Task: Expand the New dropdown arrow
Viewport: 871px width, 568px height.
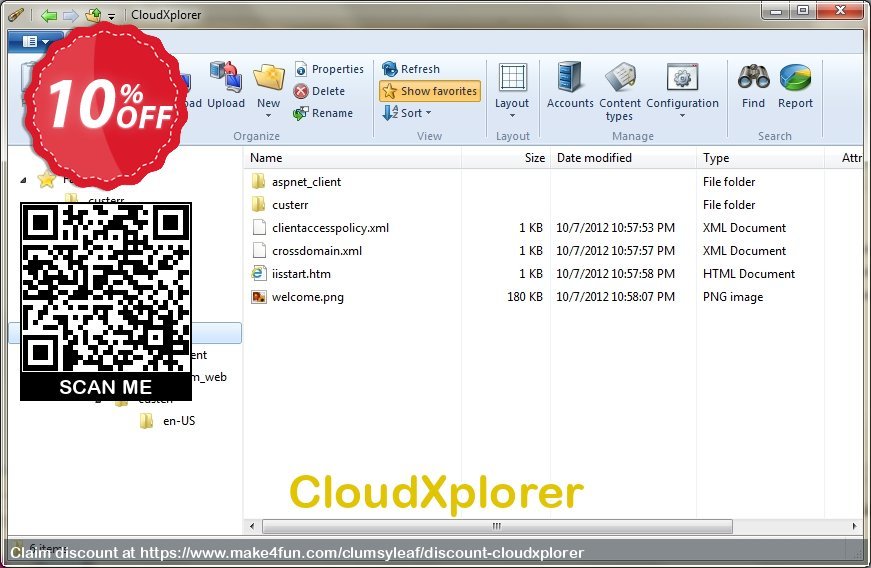Action: pos(269,115)
